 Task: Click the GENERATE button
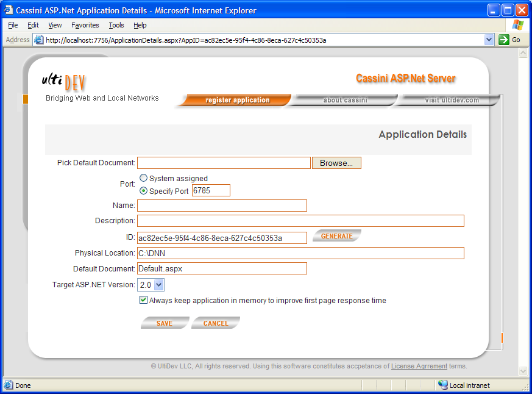click(x=337, y=235)
